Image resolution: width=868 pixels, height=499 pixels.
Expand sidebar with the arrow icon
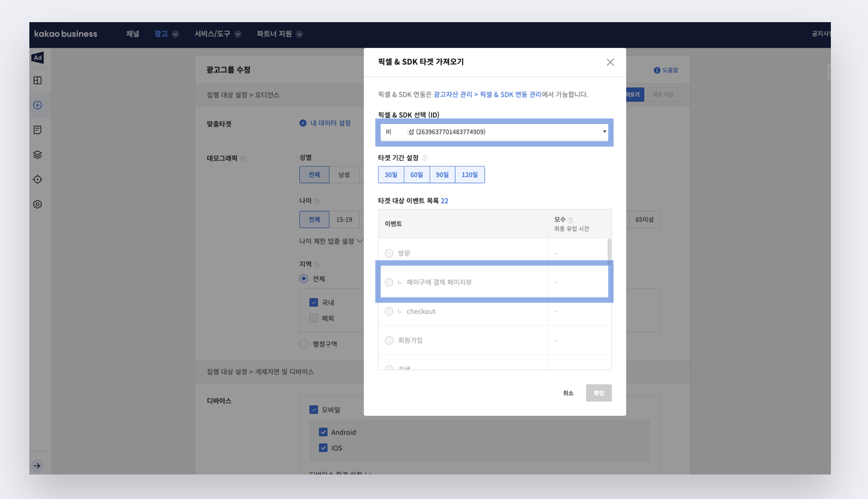click(x=38, y=465)
